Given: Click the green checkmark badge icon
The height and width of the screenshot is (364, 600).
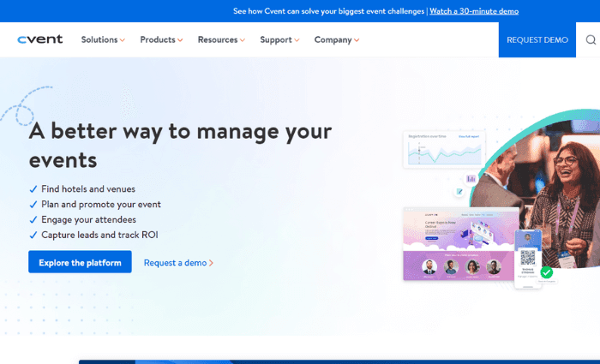Looking at the screenshot, I should pyautogui.click(x=546, y=273).
